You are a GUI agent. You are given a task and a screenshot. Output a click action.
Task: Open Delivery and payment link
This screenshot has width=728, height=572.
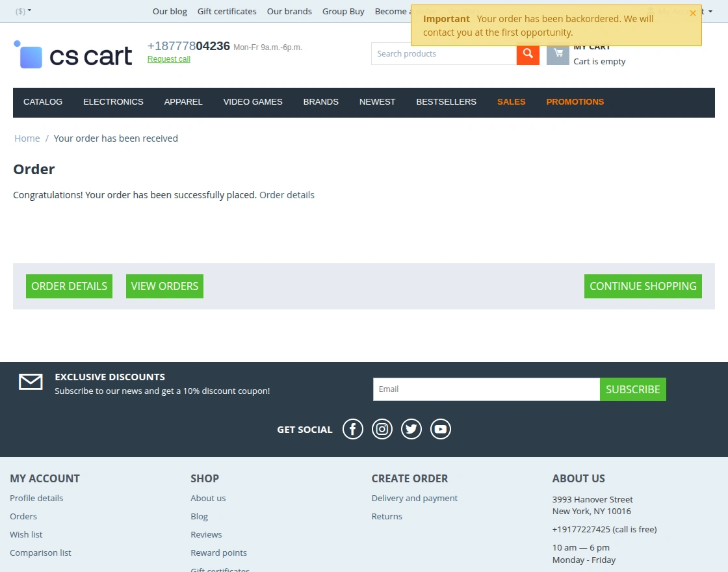pos(415,498)
